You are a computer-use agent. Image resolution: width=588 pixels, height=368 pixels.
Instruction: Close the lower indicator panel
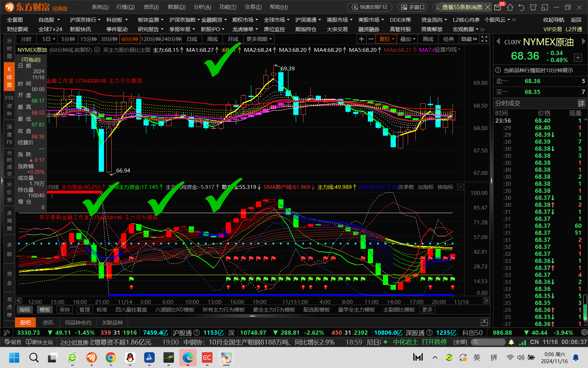pos(461,187)
